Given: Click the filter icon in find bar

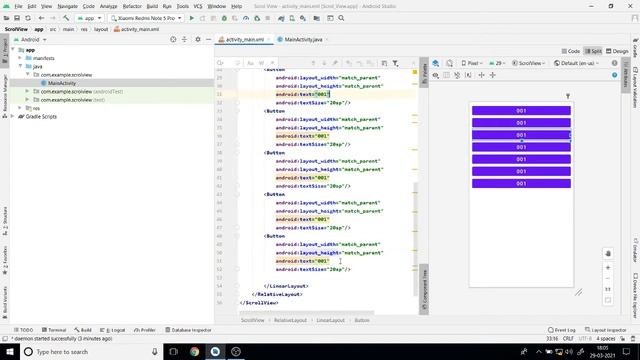Looking at the screenshot, I should point(395,63).
